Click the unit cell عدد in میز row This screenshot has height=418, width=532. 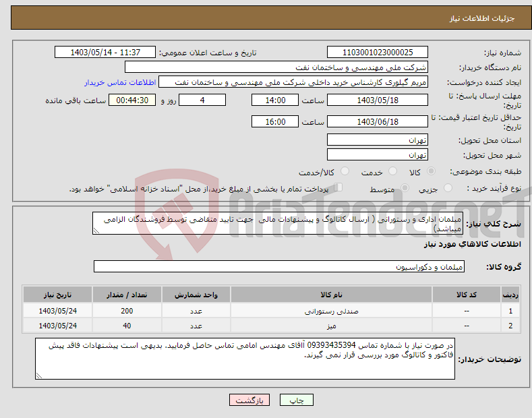pos(196,326)
